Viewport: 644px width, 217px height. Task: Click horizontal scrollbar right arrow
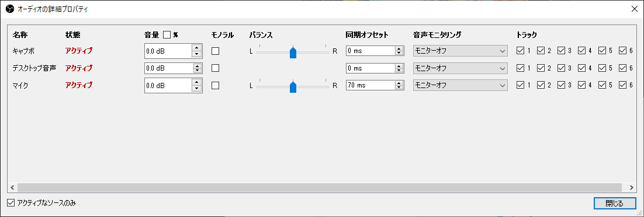pos(631,187)
